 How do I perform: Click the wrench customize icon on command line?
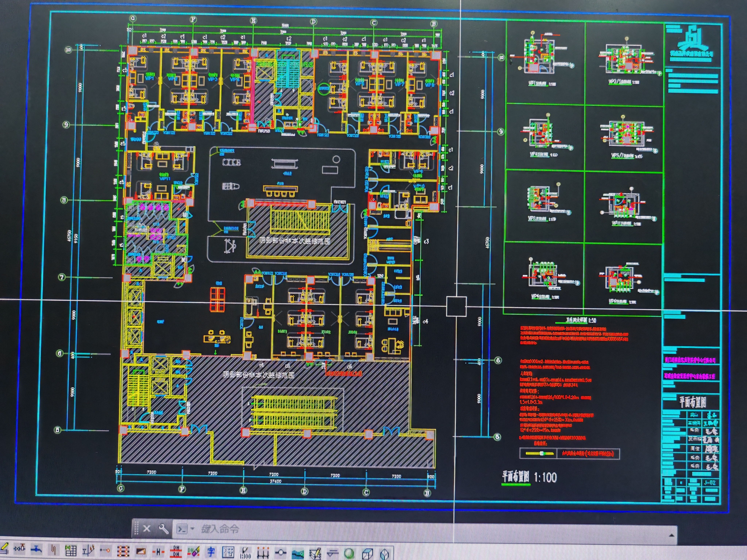(x=163, y=529)
